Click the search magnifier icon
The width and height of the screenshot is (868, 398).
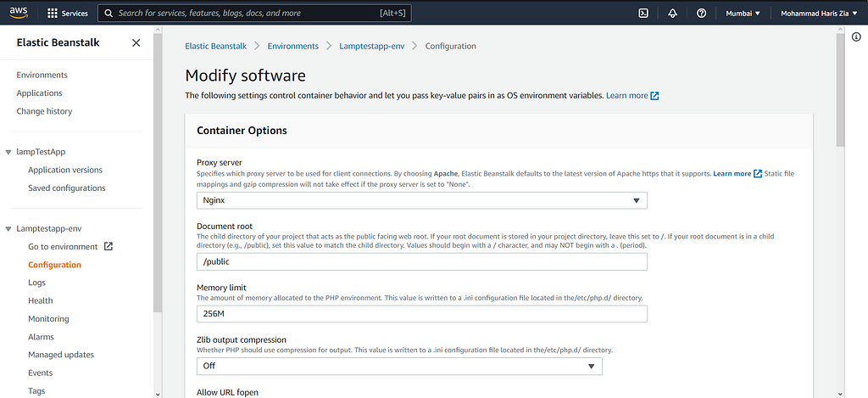pyautogui.click(x=109, y=14)
